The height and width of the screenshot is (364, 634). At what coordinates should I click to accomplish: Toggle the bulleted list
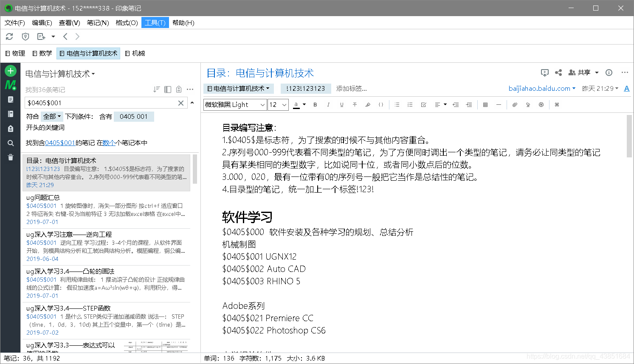[x=397, y=105]
